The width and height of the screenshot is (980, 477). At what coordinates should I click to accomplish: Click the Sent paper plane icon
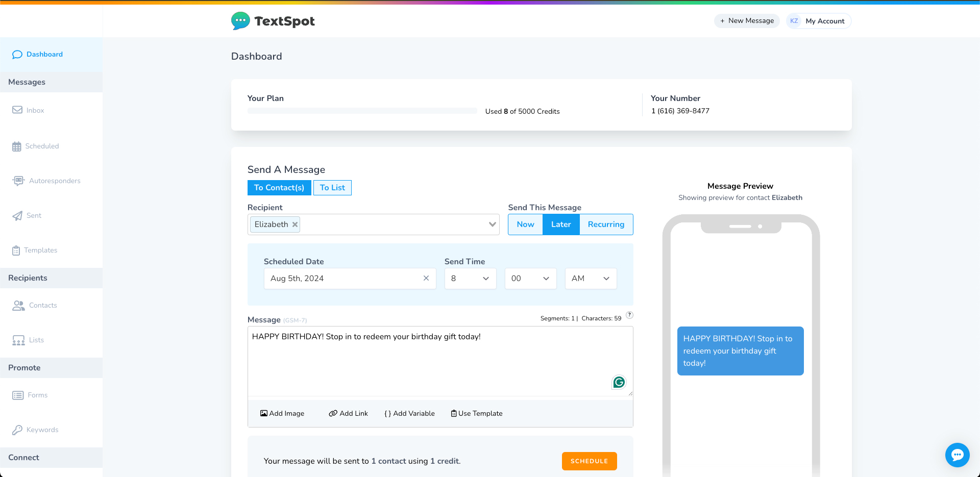pyautogui.click(x=17, y=216)
